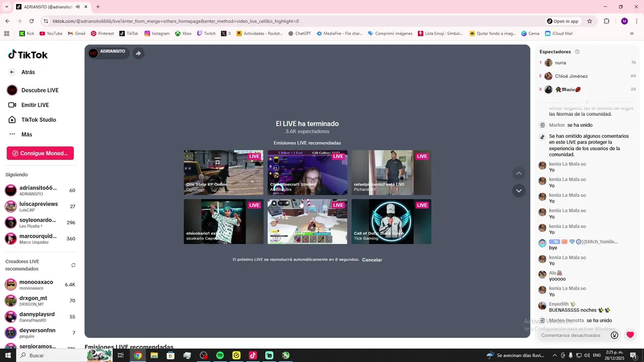Go to the previous LIVE with the up chevron
The height and width of the screenshot is (362, 644).
[519, 173]
